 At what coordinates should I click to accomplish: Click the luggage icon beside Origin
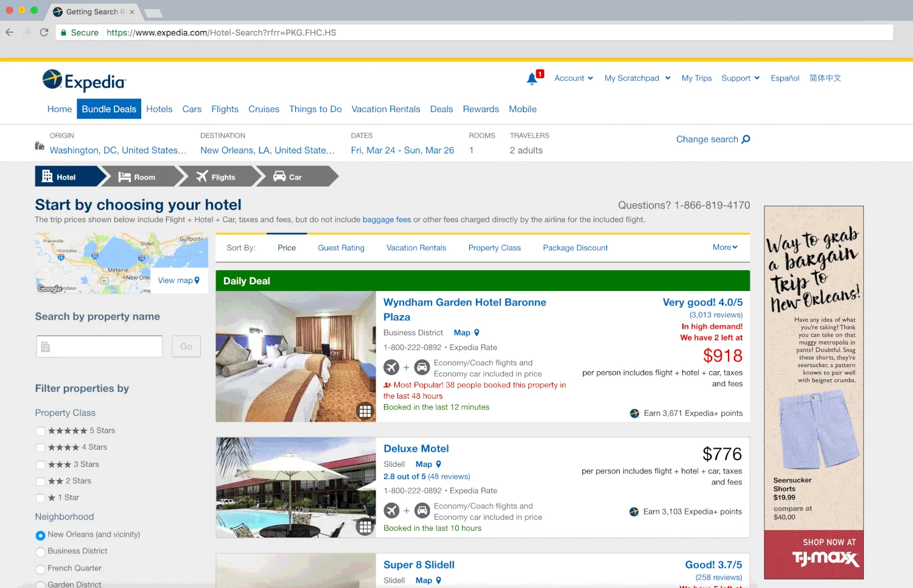coord(40,145)
